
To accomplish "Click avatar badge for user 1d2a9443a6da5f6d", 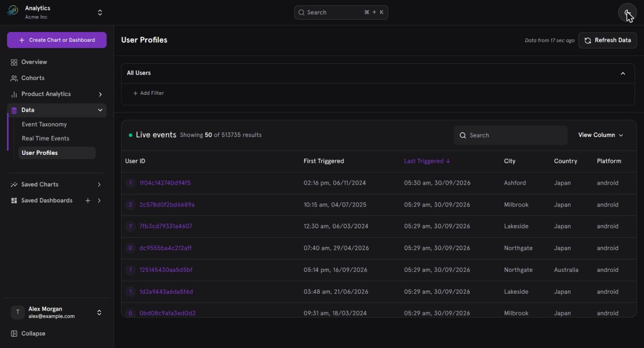I will [x=130, y=291].
